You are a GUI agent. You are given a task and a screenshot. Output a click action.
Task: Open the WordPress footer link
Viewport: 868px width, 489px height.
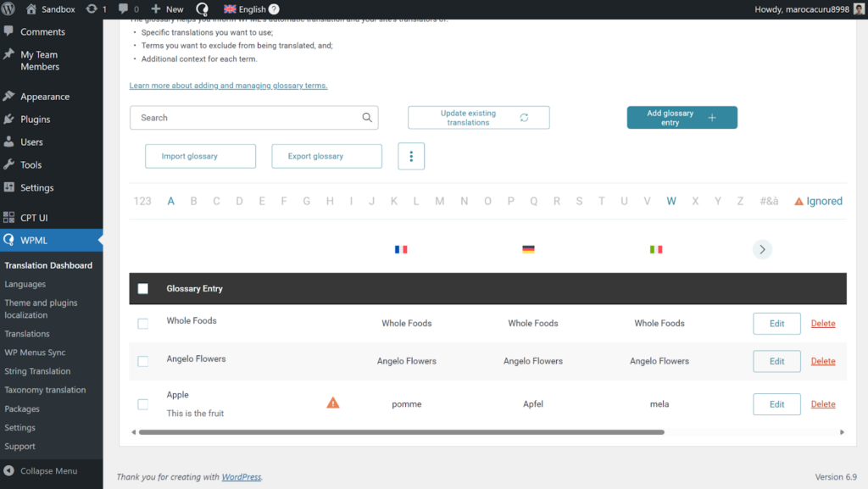pyautogui.click(x=242, y=477)
